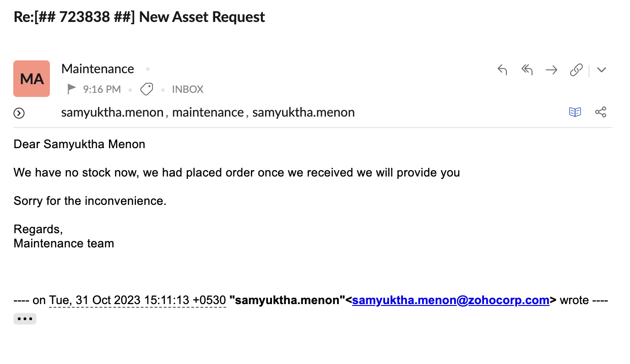Open reader view with the book icon
This screenshot has height=364, width=630.
575,112
